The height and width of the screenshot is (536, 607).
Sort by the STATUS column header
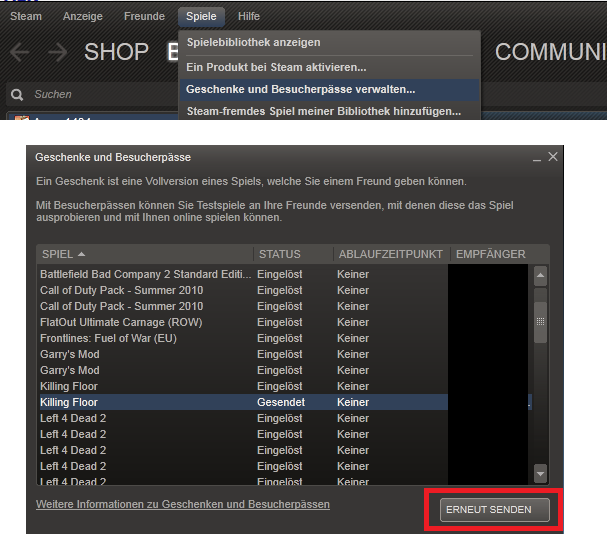294,254
